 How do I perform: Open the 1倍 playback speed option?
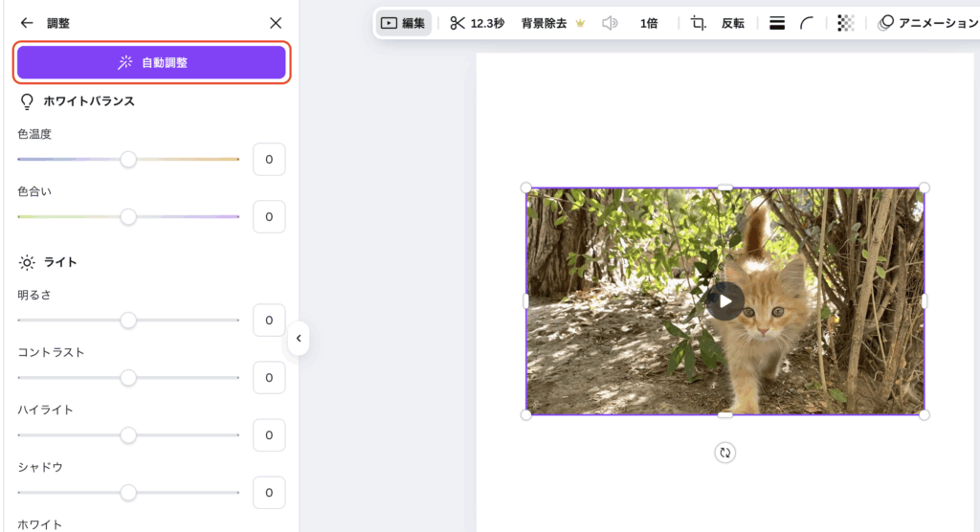[649, 23]
